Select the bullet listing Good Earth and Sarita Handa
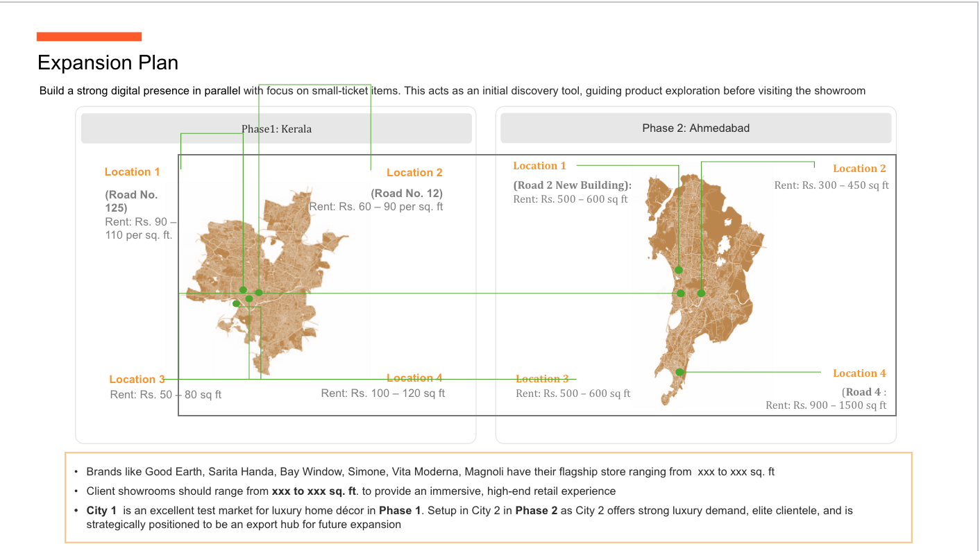 click(x=430, y=472)
